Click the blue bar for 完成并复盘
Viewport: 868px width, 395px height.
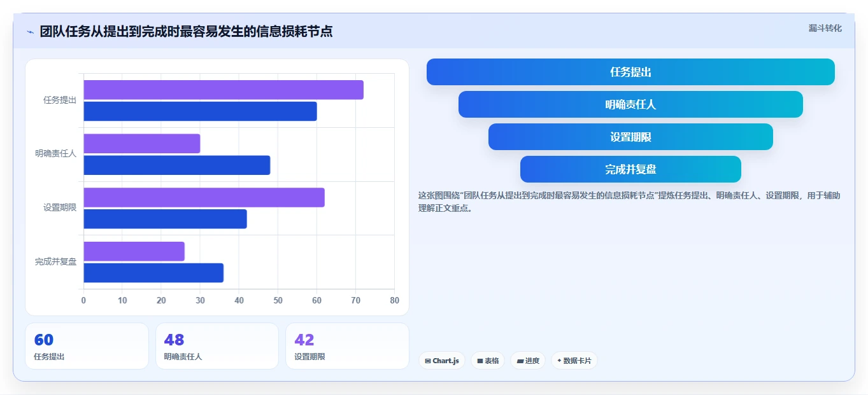153,273
